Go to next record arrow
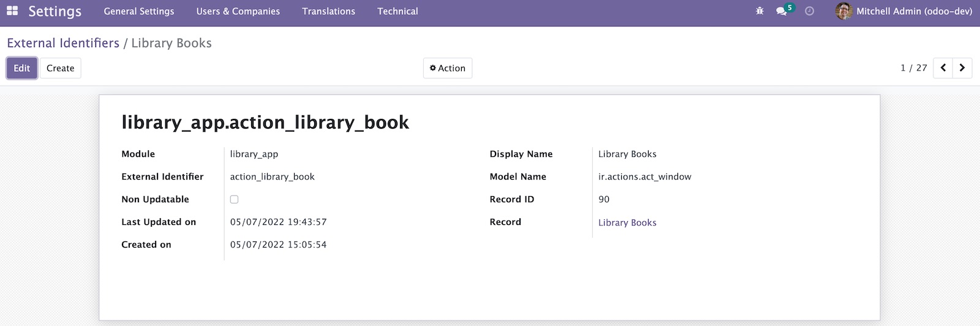 click(x=962, y=68)
